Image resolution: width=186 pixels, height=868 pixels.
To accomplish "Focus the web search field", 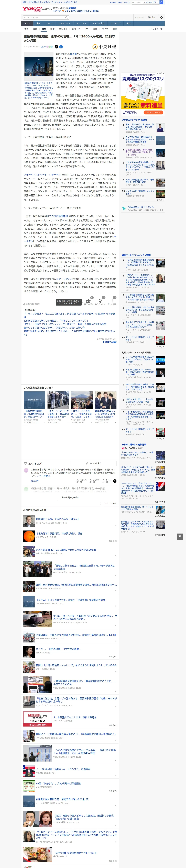I will pyautogui.click(x=137, y=2).
